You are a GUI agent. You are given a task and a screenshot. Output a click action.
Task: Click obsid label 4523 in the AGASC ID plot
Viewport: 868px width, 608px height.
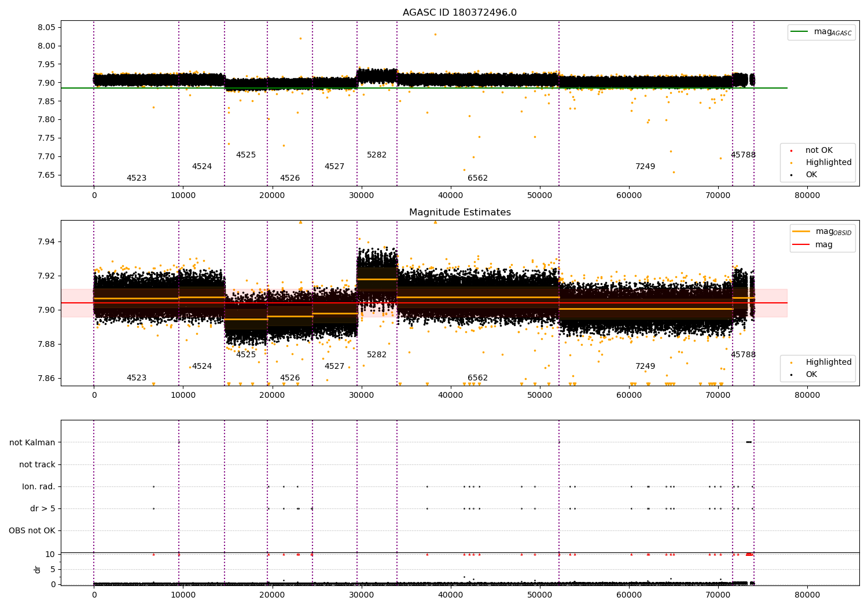pos(137,178)
